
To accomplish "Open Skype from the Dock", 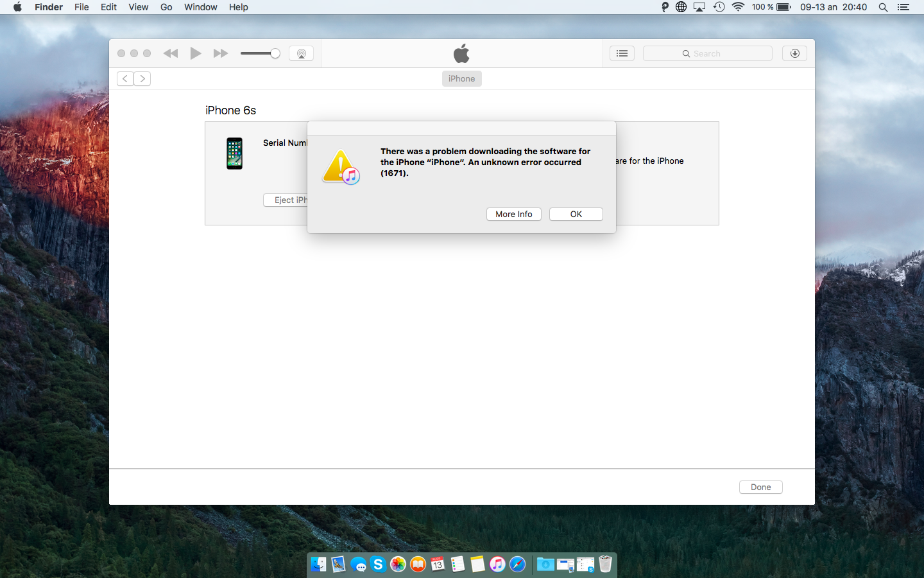I will pos(378,564).
